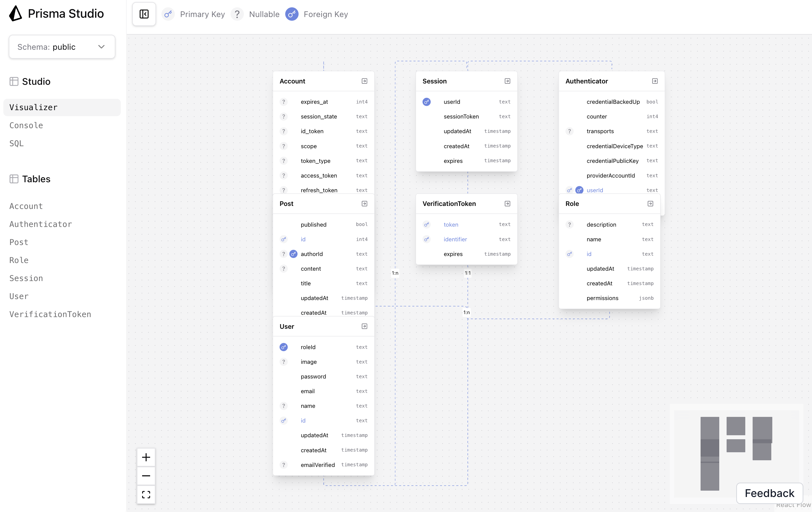Open Role table via arrow icon
Viewport: 812px width, 512px height.
[x=650, y=204]
